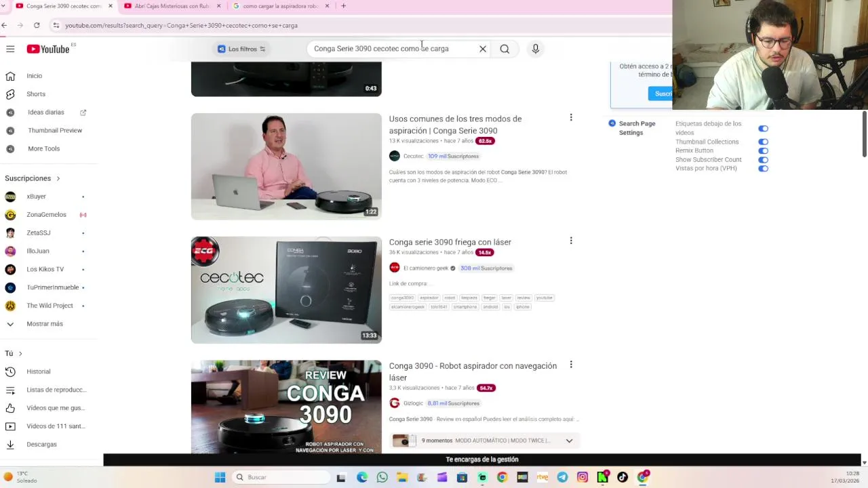Open options for Conga 3090 Robot aspirador video
This screenshot has height=488, width=868.
[x=571, y=365]
